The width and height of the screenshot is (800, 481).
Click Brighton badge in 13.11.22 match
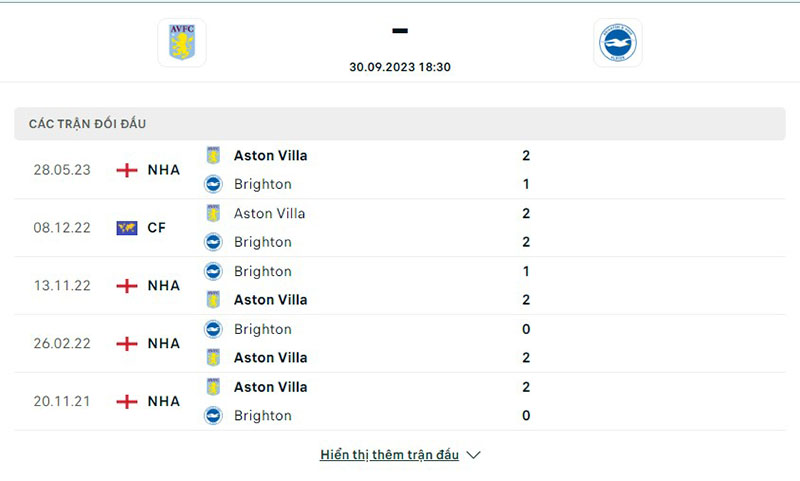tap(213, 271)
